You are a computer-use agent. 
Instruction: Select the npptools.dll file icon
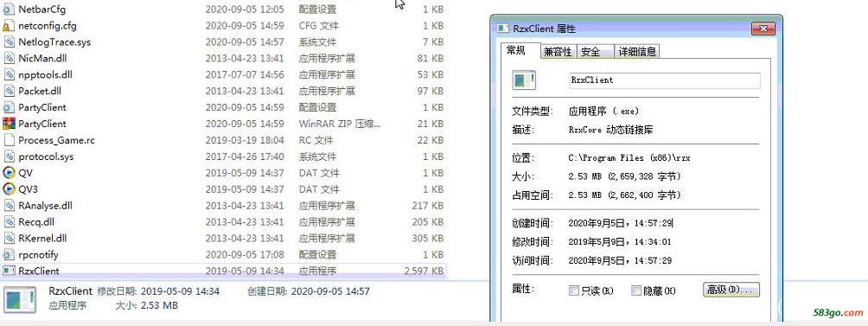[9, 74]
